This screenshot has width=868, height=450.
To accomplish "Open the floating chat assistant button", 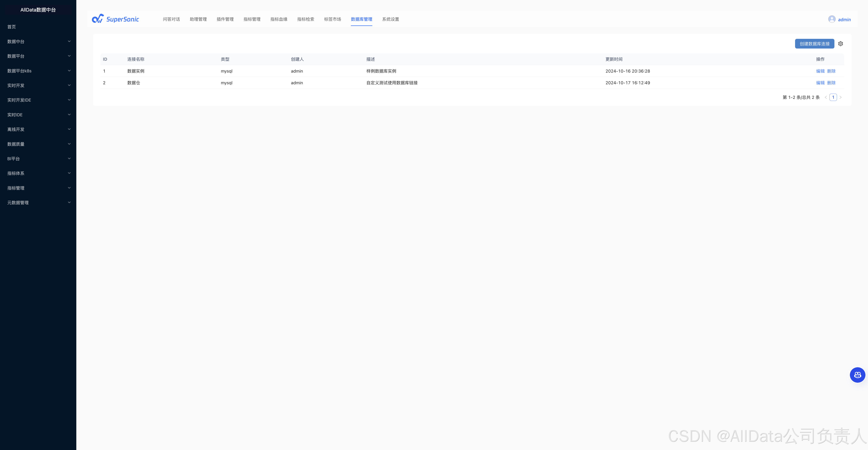I will (857, 375).
